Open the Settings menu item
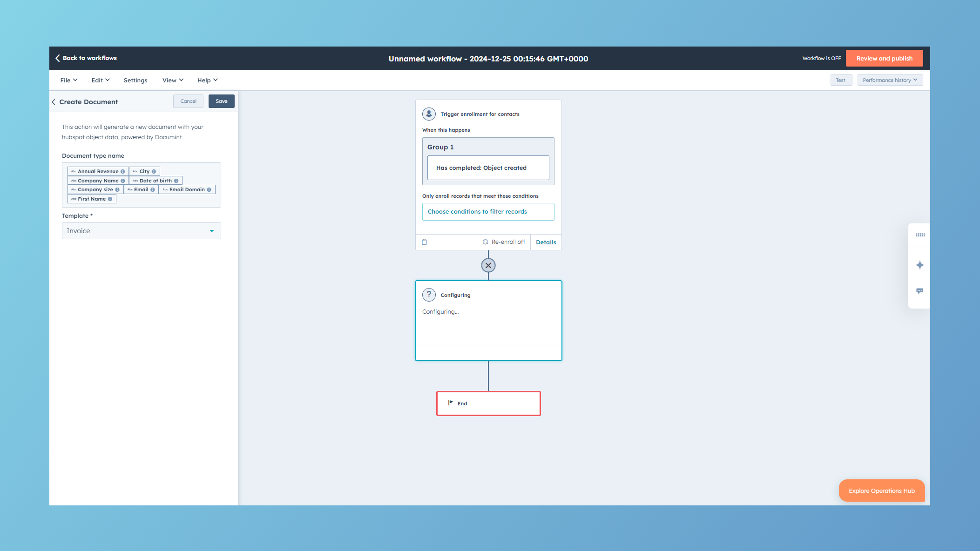Screen dimensions: 980x551 click(x=135, y=81)
